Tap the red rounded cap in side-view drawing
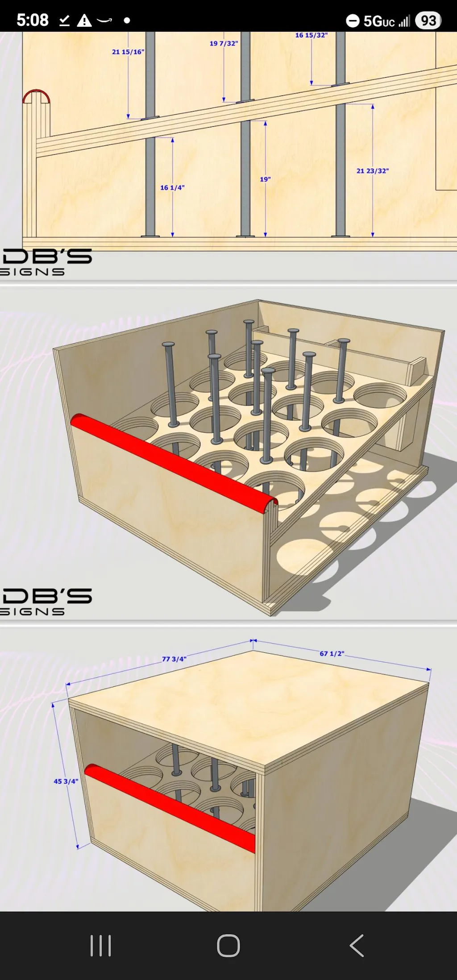This screenshot has width=457, height=980. click(36, 96)
